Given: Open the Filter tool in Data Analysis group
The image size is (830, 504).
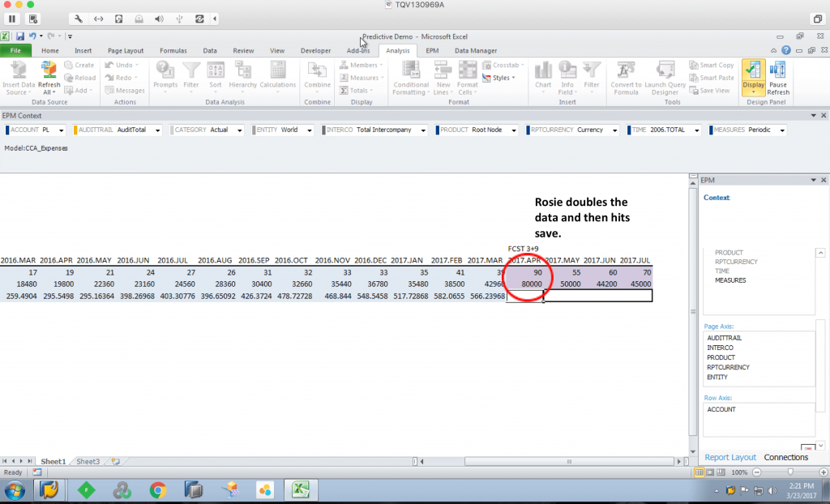Looking at the screenshot, I should [191, 77].
